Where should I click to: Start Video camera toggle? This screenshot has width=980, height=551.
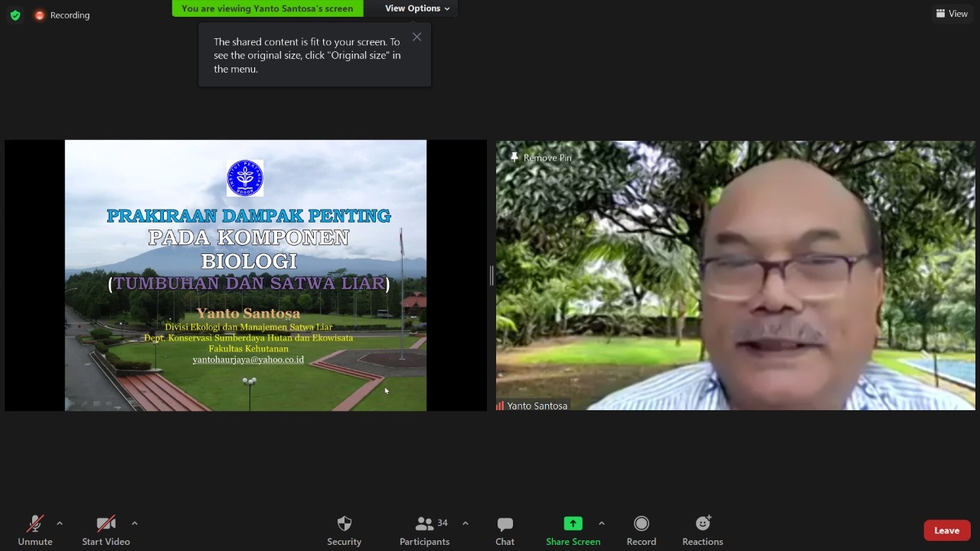(106, 530)
